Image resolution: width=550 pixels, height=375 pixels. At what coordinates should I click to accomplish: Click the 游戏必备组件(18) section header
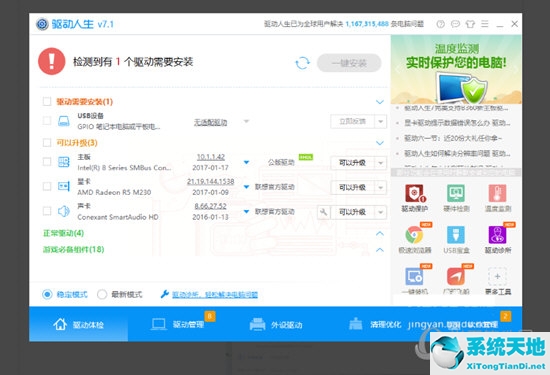pyautogui.click(x=73, y=249)
